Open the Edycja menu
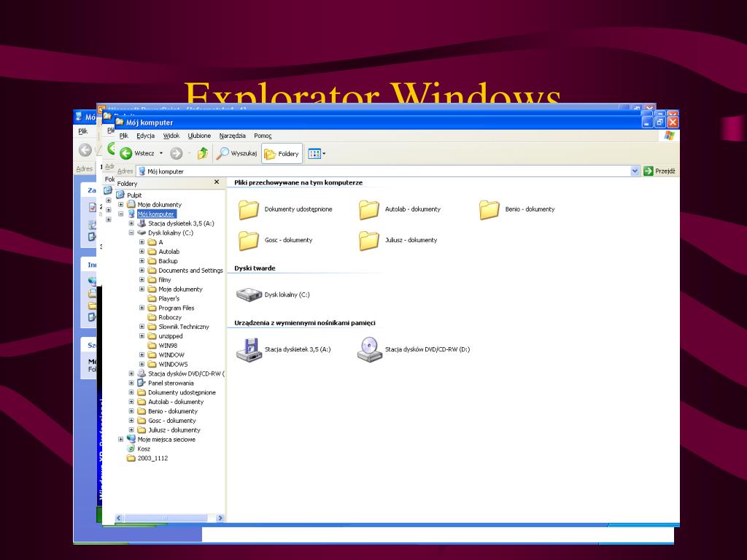747x560 pixels. [x=145, y=136]
